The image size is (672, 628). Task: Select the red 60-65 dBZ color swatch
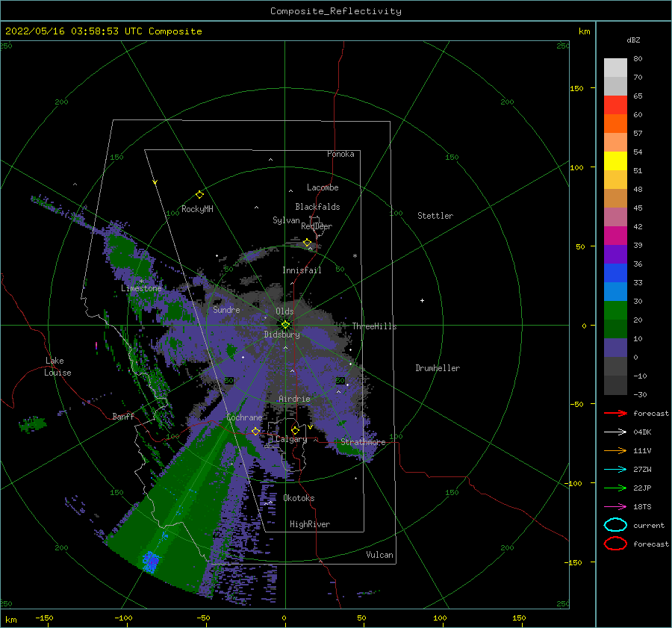click(x=615, y=105)
